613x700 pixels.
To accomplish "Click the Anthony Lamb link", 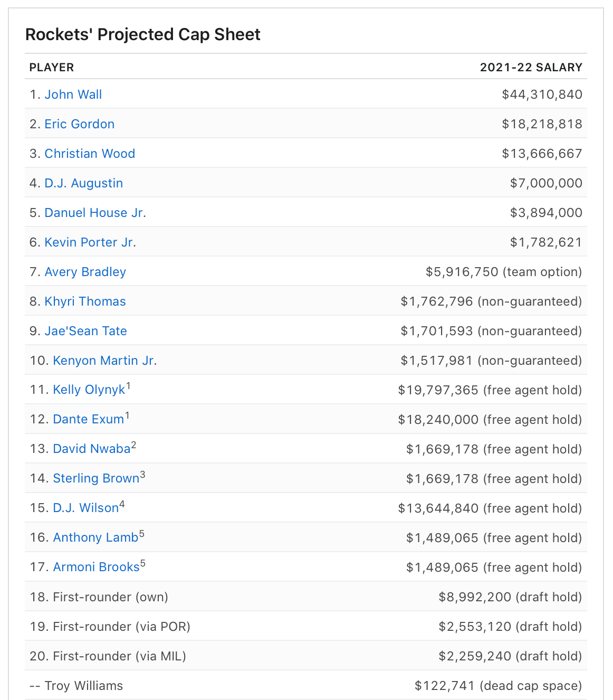I will (x=95, y=538).
